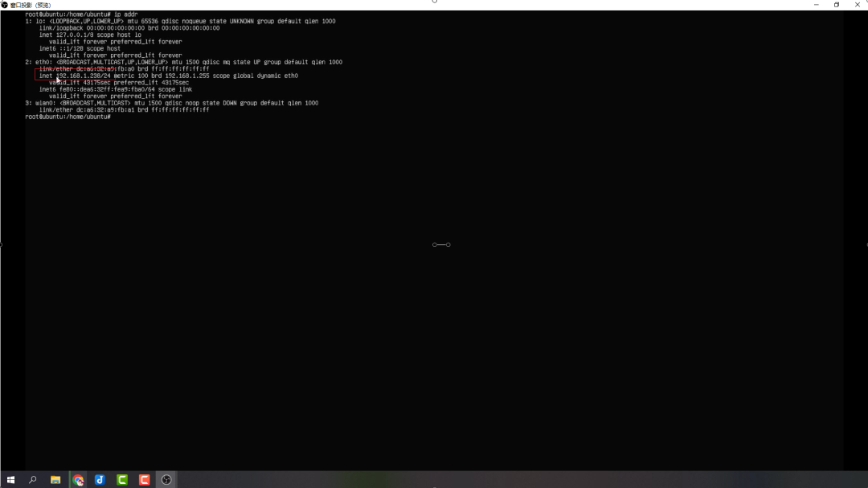Click the OBS logo in the title bar
Screen dimensions: 868x488
tap(5, 5)
